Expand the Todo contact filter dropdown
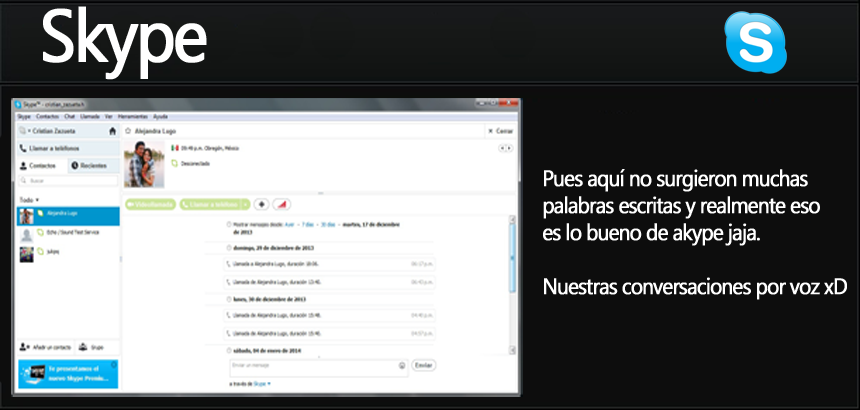 (29, 200)
